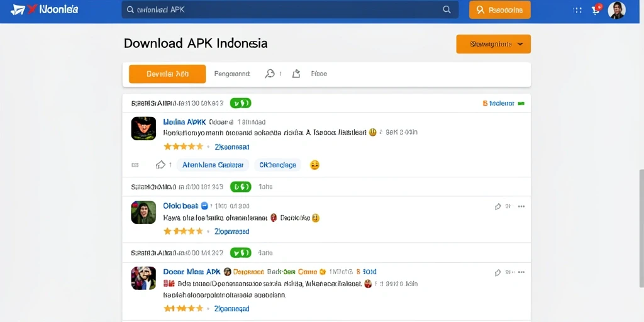
Task: Click the star rating of the third review
Action: coord(184,308)
